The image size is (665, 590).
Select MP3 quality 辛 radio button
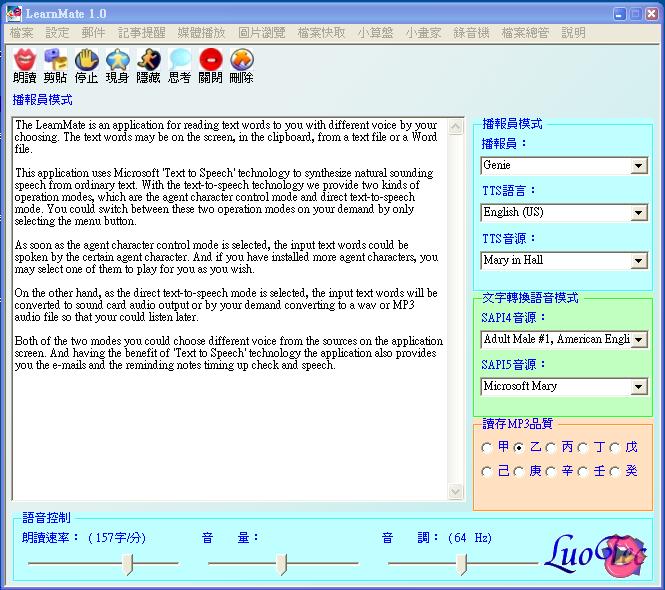coord(551,472)
